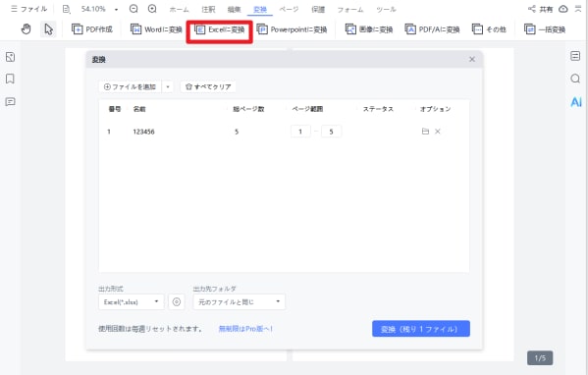Open the comments panel in left sidebar
This screenshot has height=375, width=588.
point(10,102)
